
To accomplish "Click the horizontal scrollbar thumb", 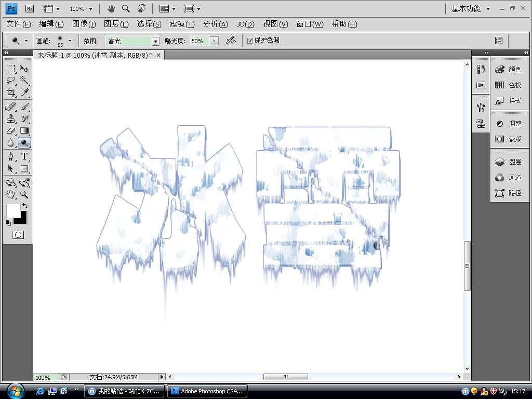I will [286, 377].
